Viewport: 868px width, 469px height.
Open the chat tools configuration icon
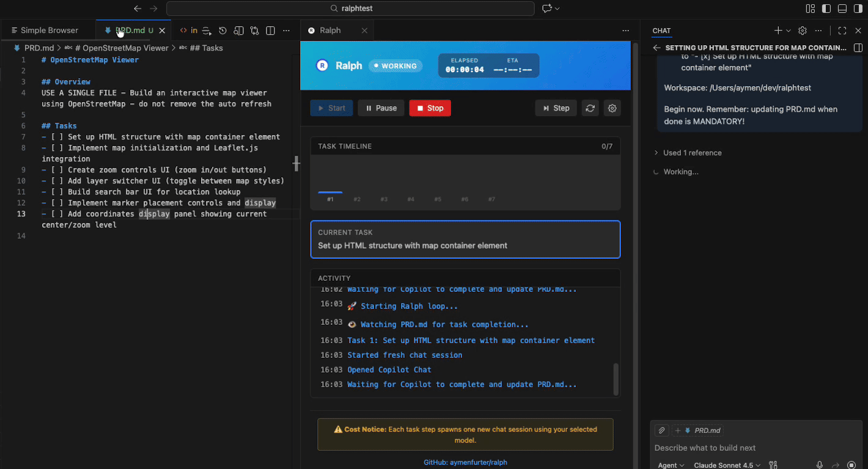pyautogui.click(x=773, y=465)
